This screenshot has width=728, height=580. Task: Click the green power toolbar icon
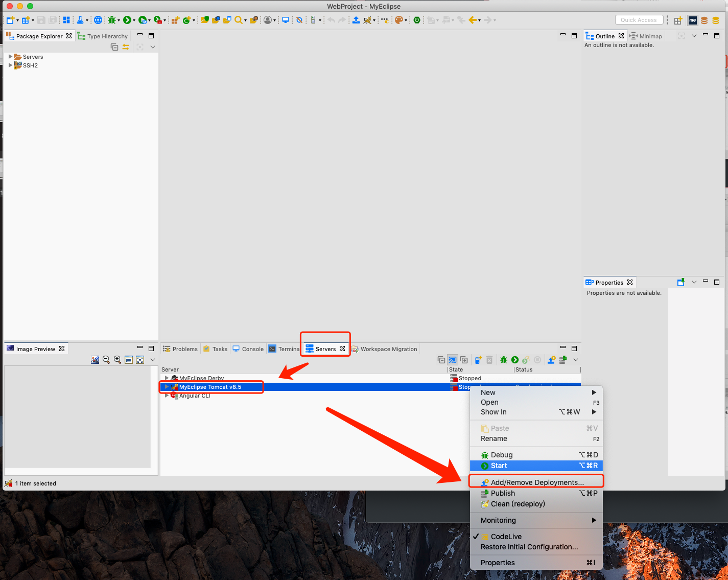(x=417, y=20)
